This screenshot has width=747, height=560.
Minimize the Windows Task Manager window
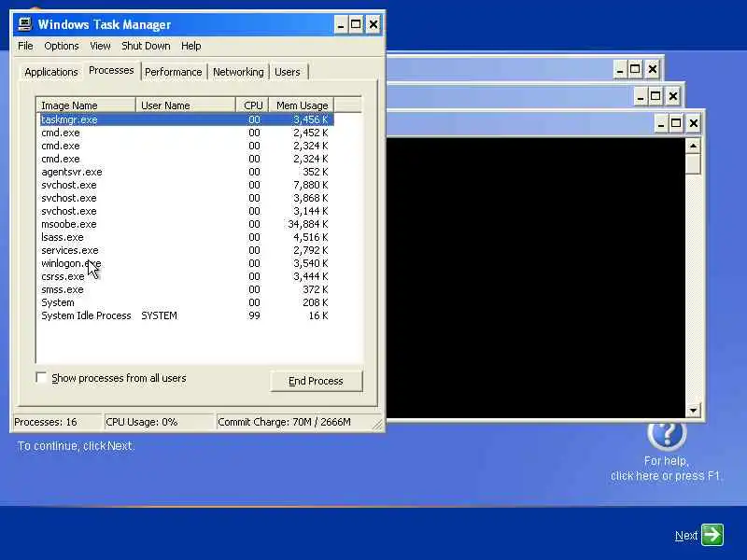(x=341, y=24)
